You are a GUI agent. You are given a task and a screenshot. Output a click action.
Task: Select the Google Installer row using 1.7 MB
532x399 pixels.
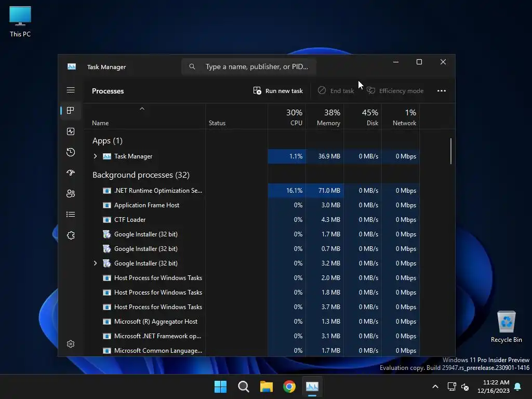pos(251,234)
